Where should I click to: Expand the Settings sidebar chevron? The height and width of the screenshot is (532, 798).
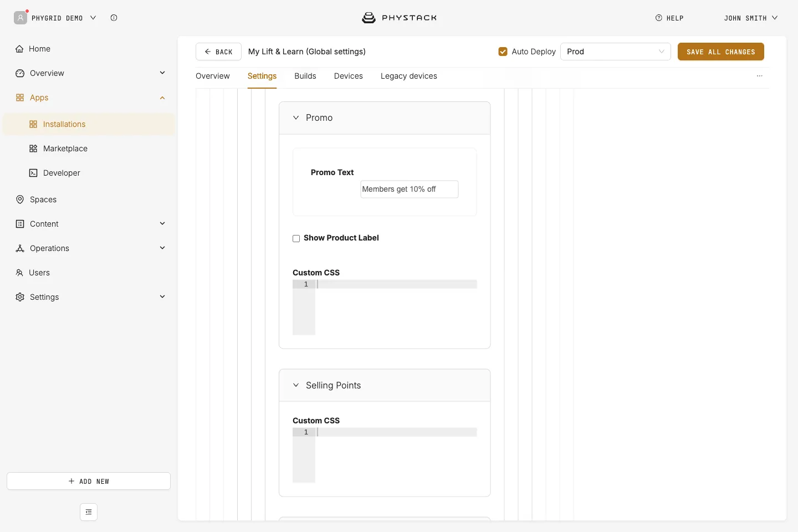(x=162, y=296)
